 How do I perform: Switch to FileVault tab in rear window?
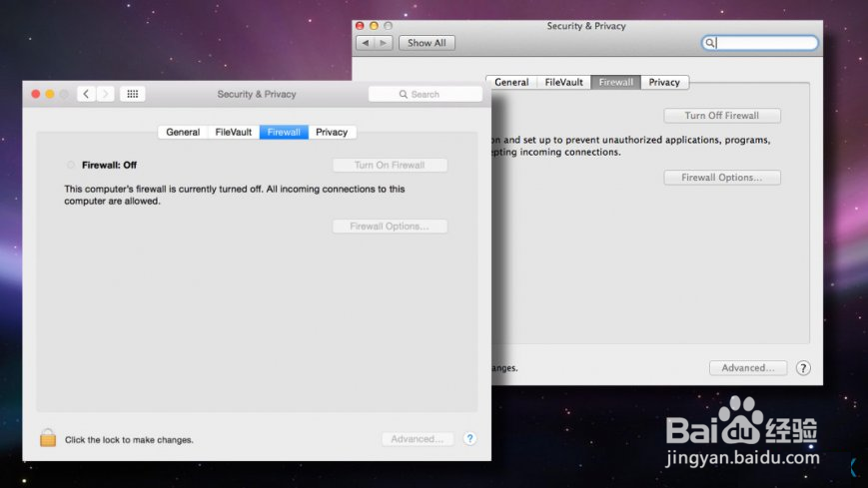(563, 82)
